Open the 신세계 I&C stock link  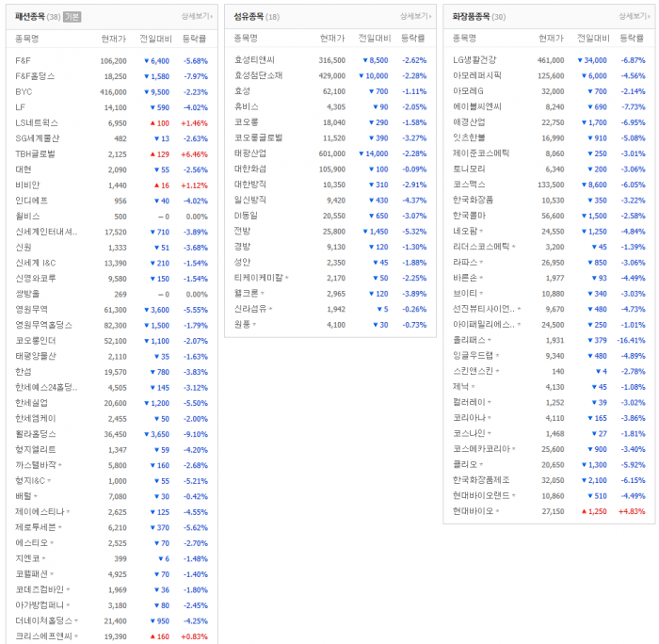36,263
